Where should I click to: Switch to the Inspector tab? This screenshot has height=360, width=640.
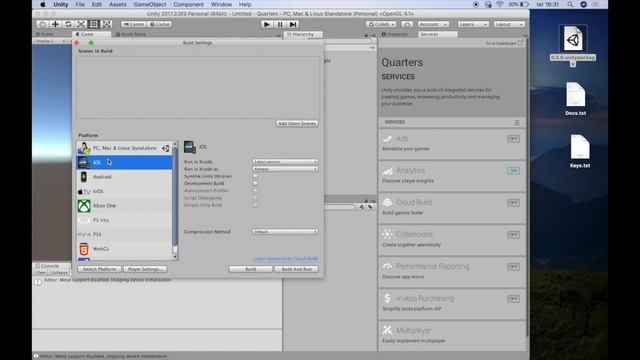point(395,35)
